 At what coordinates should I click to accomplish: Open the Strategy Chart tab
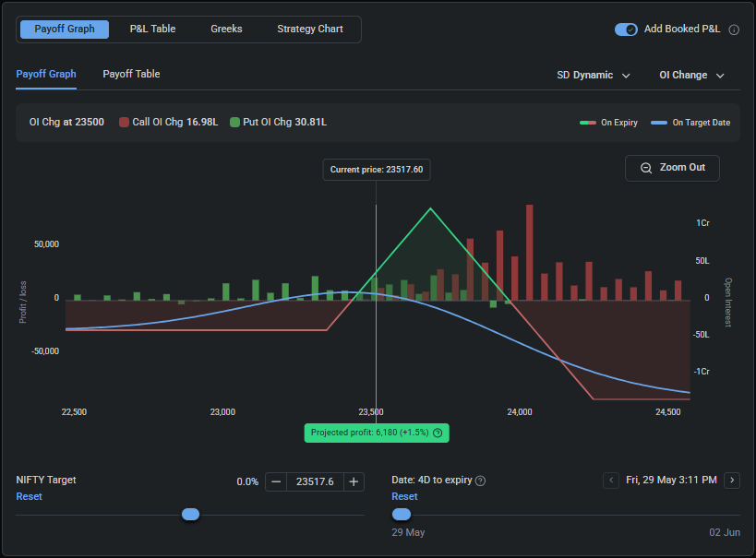click(x=310, y=29)
